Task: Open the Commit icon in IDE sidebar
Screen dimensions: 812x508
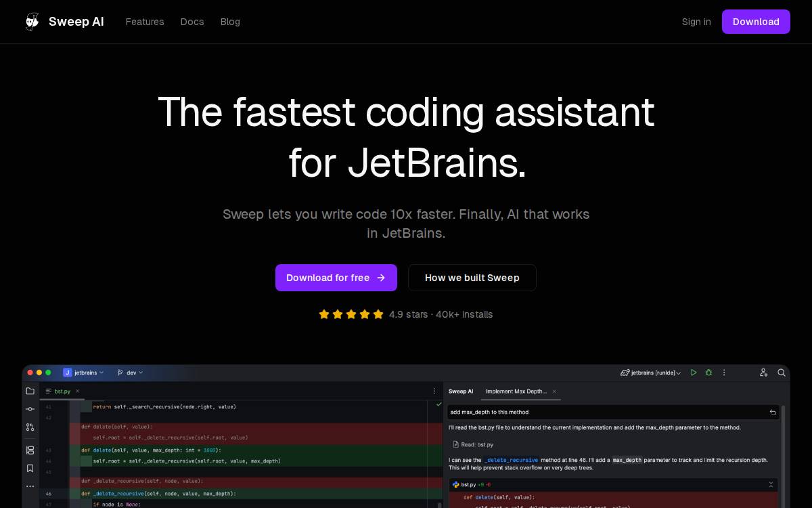Action: 30,409
